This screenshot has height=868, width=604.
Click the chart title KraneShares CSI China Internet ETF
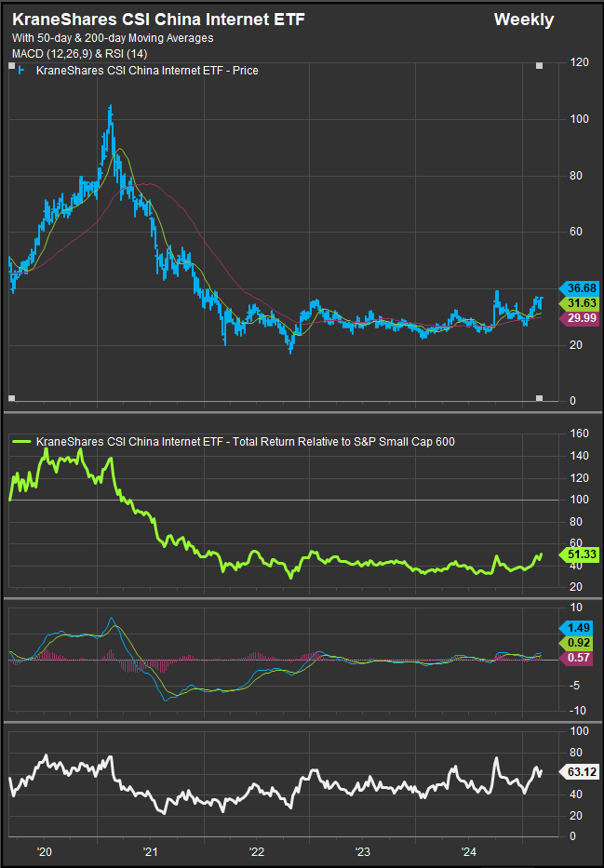158,20
